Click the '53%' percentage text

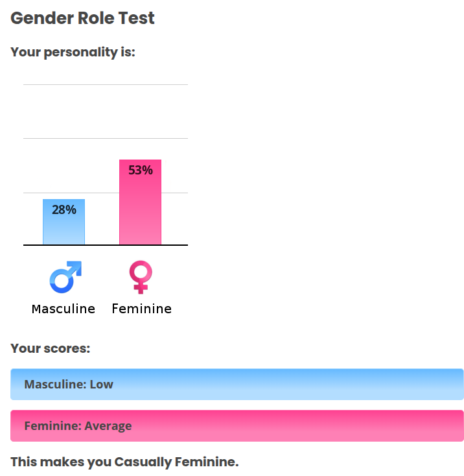pos(141,171)
